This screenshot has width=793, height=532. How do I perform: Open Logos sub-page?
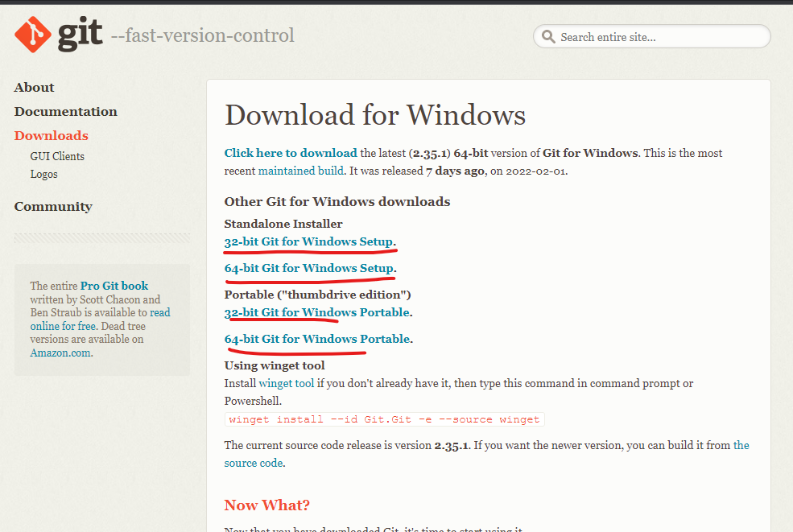pos(44,174)
